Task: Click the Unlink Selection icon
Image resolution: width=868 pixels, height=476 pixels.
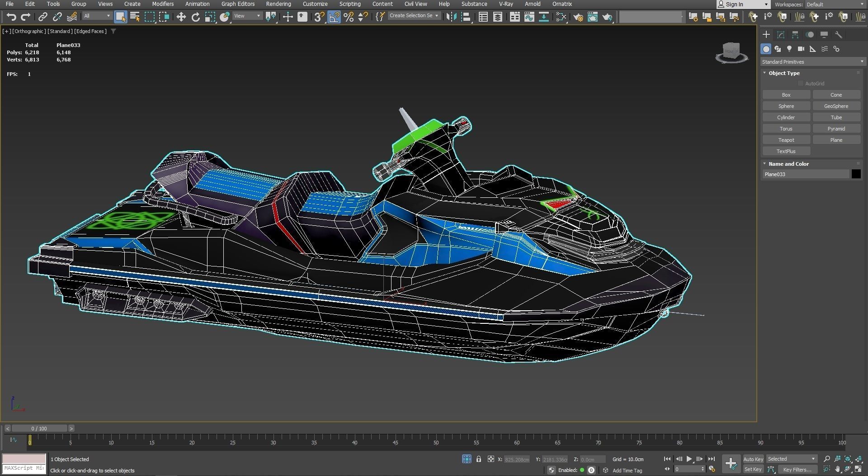Action: [x=57, y=17]
